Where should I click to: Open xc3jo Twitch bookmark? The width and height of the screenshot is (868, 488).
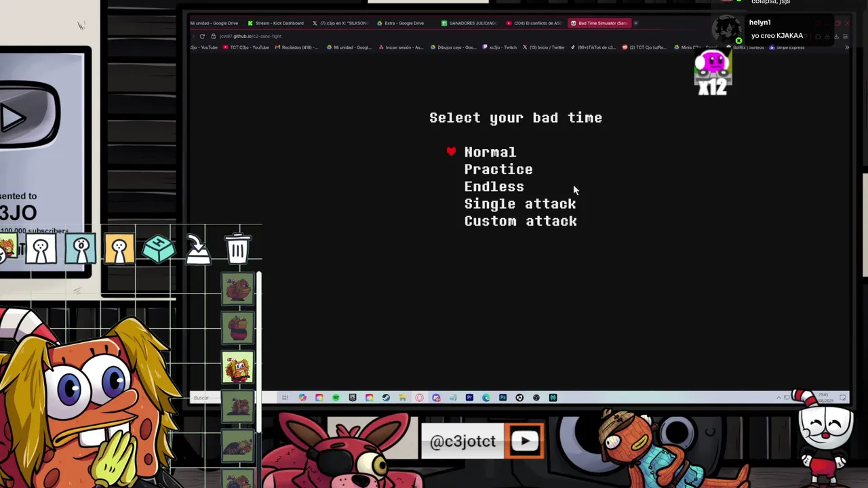click(499, 47)
